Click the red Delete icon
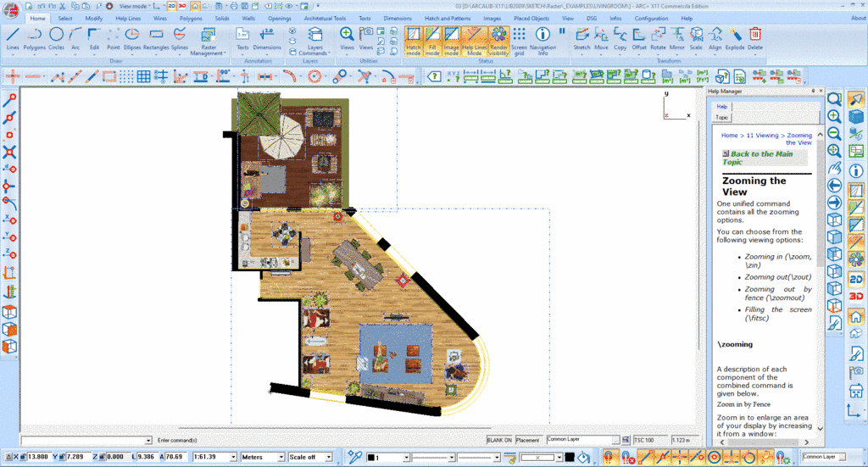The image size is (868, 467). tap(754, 38)
